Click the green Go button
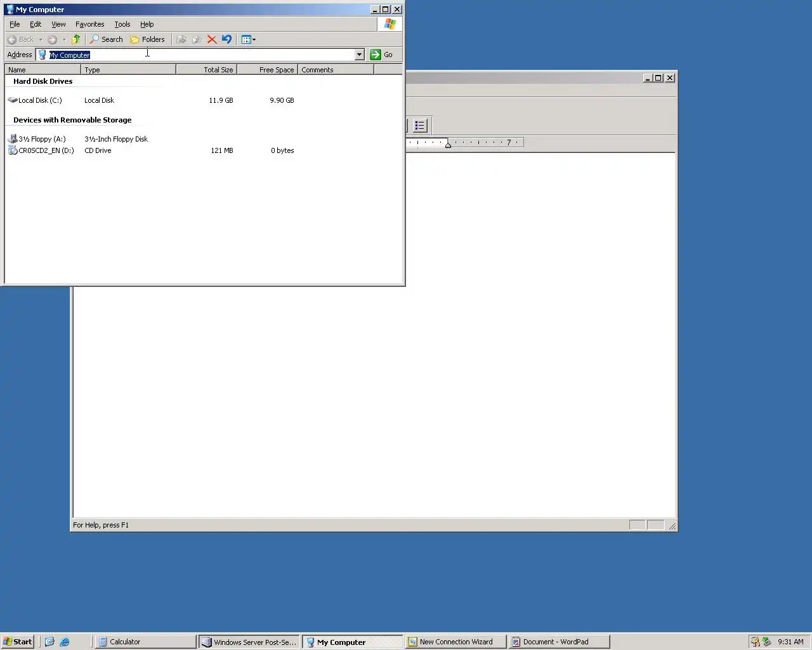The width and height of the screenshot is (812, 650). 381,55
